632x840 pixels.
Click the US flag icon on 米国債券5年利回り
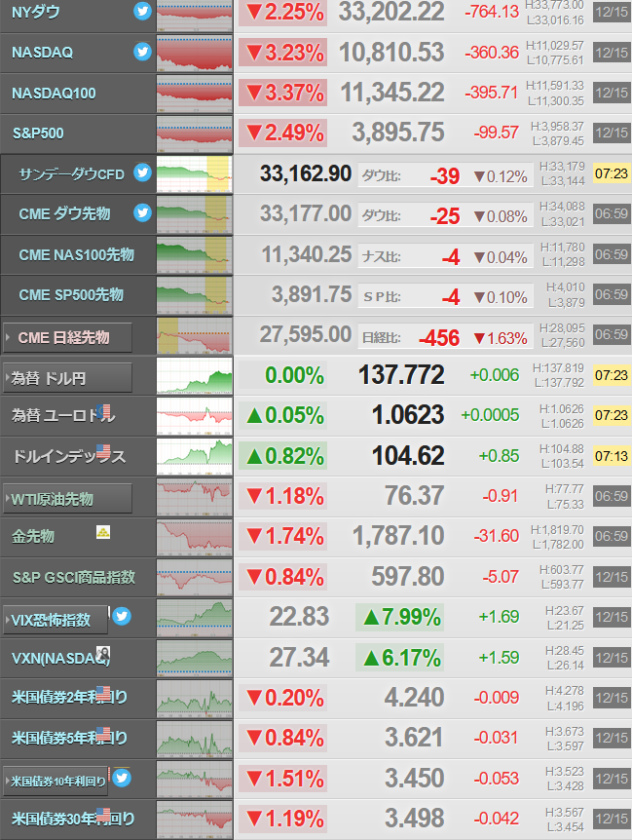coord(103,734)
